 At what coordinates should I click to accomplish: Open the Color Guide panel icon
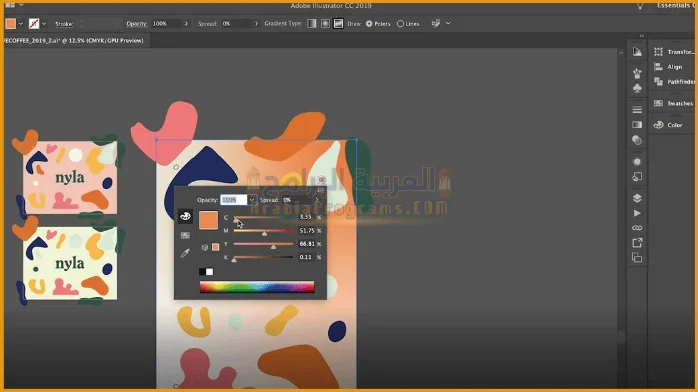click(x=637, y=52)
